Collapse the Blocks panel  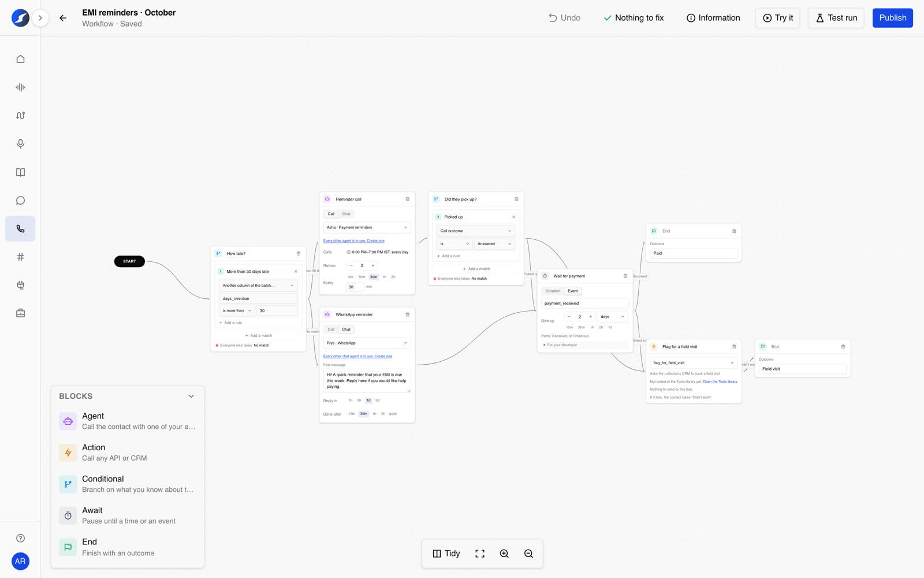point(191,397)
